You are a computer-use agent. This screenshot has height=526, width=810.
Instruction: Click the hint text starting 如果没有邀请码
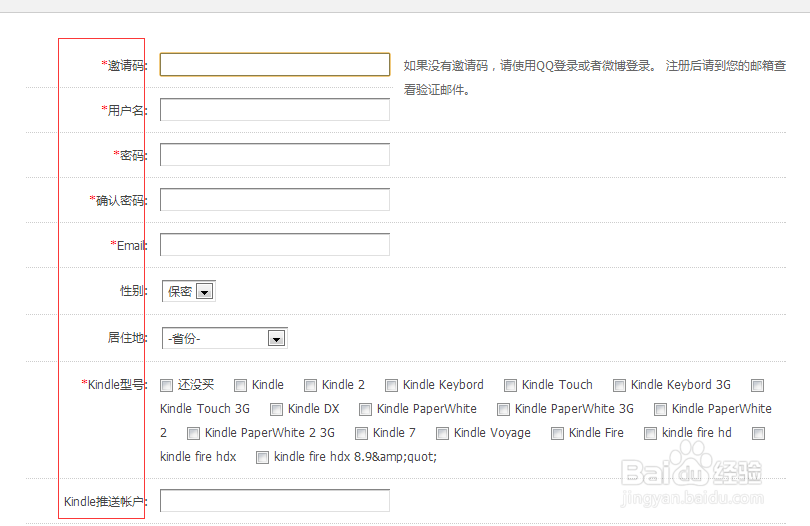tap(595, 78)
